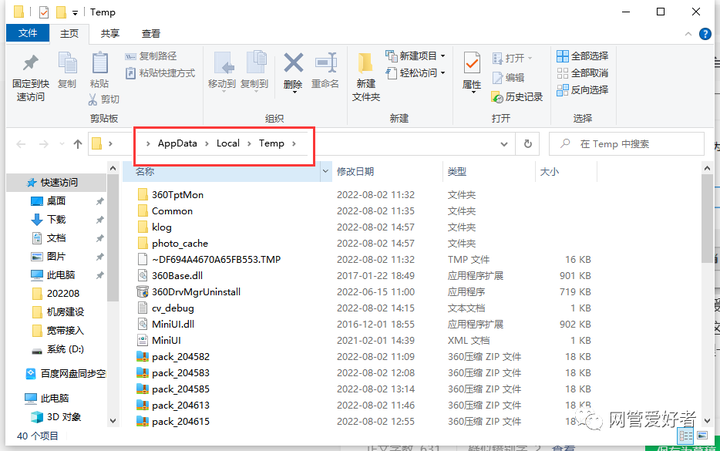Open the File (文件) tab
The height and width of the screenshot is (451, 720).
pyautogui.click(x=28, y=33)
